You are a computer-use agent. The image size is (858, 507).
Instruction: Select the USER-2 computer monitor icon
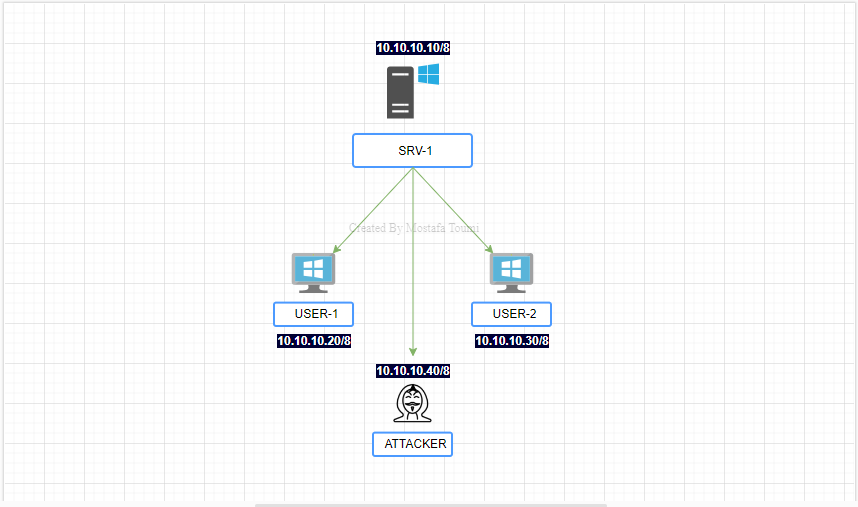click(511, 272)
